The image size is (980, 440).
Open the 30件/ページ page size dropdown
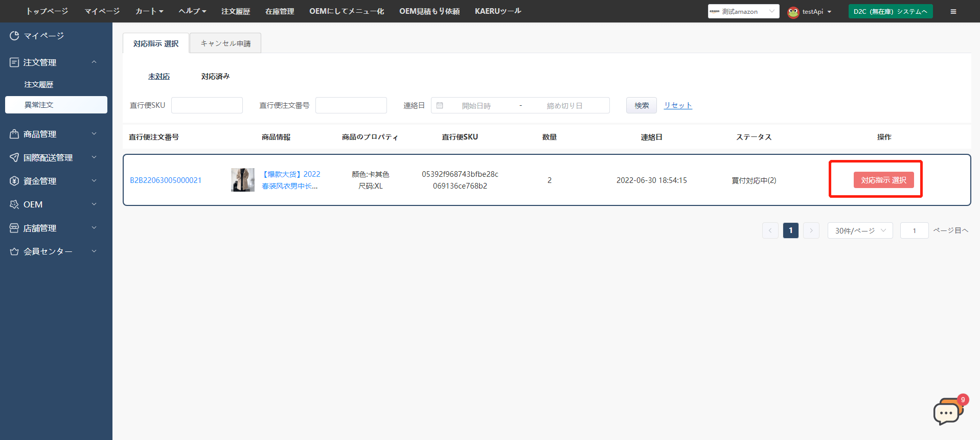point(860,230)
